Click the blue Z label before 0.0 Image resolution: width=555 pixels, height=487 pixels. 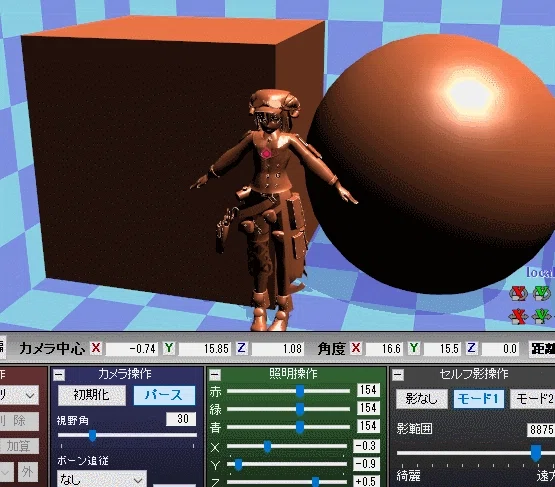point(471,348)
